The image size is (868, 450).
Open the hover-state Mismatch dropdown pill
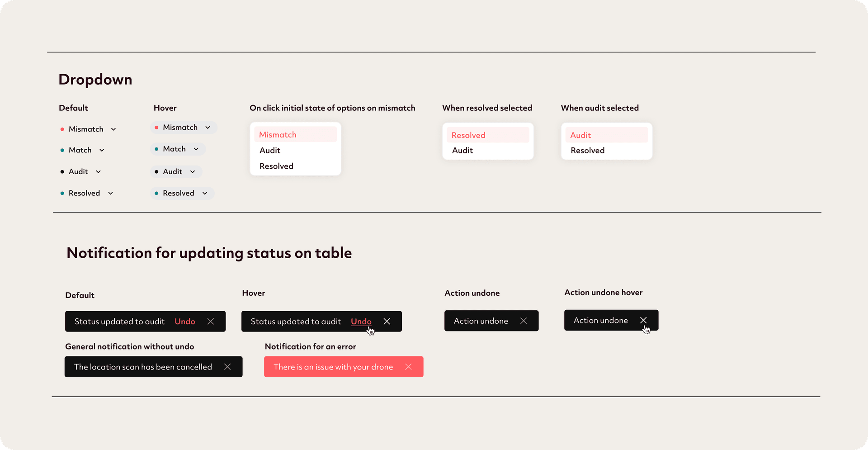pyautogui.click(x=184, y=128)
